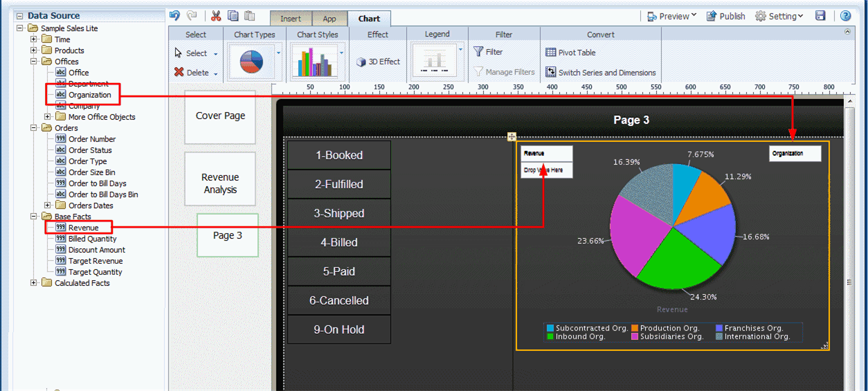Click the Sample Sales Lite folder icon
The height and width of the screenshot is (391, 868).
(33, 28)
